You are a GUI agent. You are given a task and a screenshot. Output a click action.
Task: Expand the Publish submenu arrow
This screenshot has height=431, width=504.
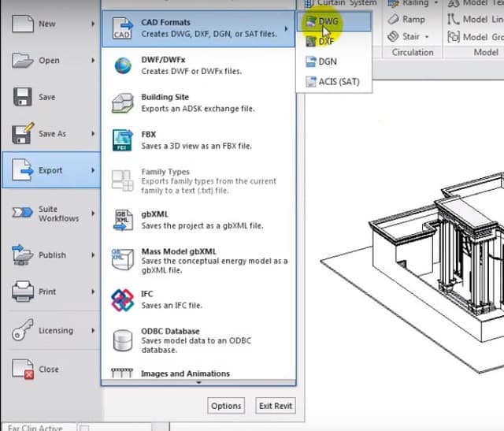(x=93, y=255)
